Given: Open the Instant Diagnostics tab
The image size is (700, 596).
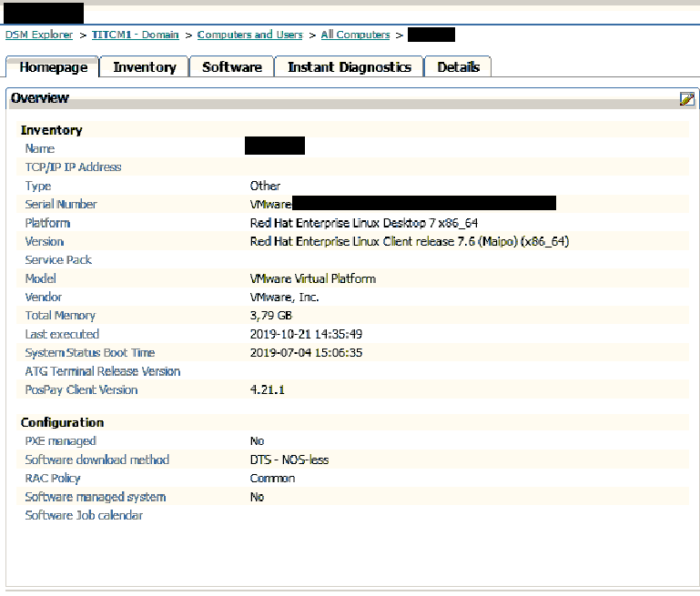Looking at the screenshot, I should coord(350,67).
